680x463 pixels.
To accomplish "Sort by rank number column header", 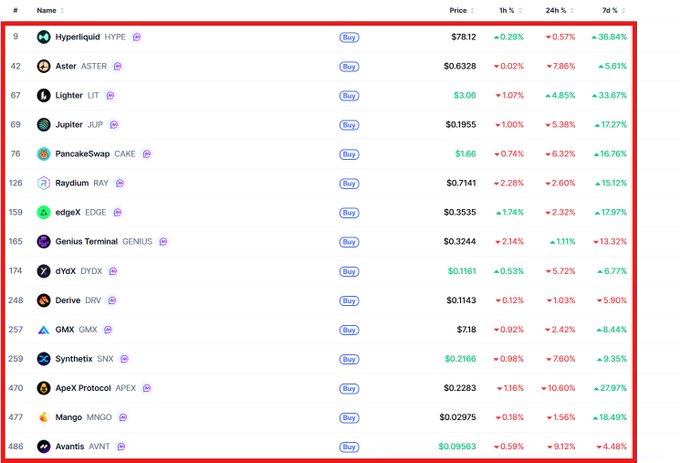I will click(x=15, y=10).
